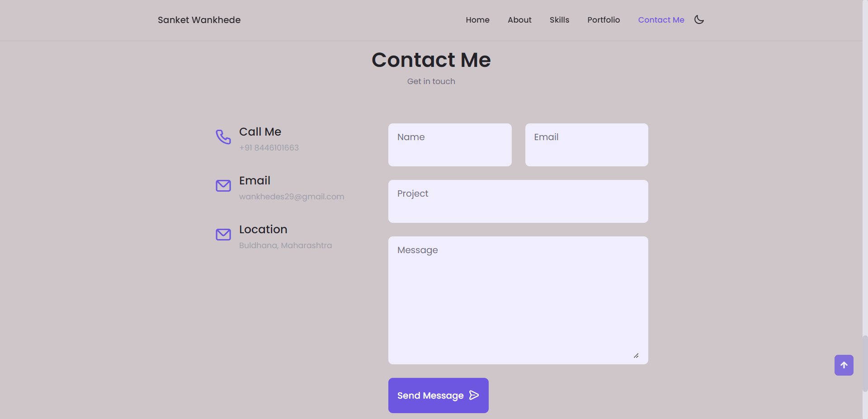Click the phone number +91 8446101663
This screenshot has width=868, height=419.
(x=269, y=148)
